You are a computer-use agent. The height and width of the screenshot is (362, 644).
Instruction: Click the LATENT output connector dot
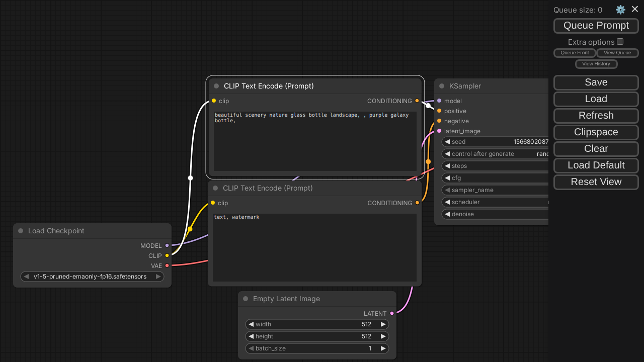(392, 313)
